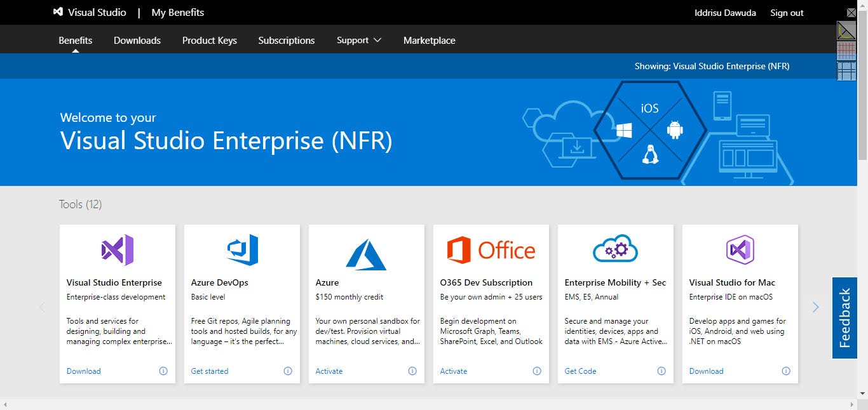Click the O365 Dev Subscription card title
This screenshot has width=868, height=410.
point(487,282)
